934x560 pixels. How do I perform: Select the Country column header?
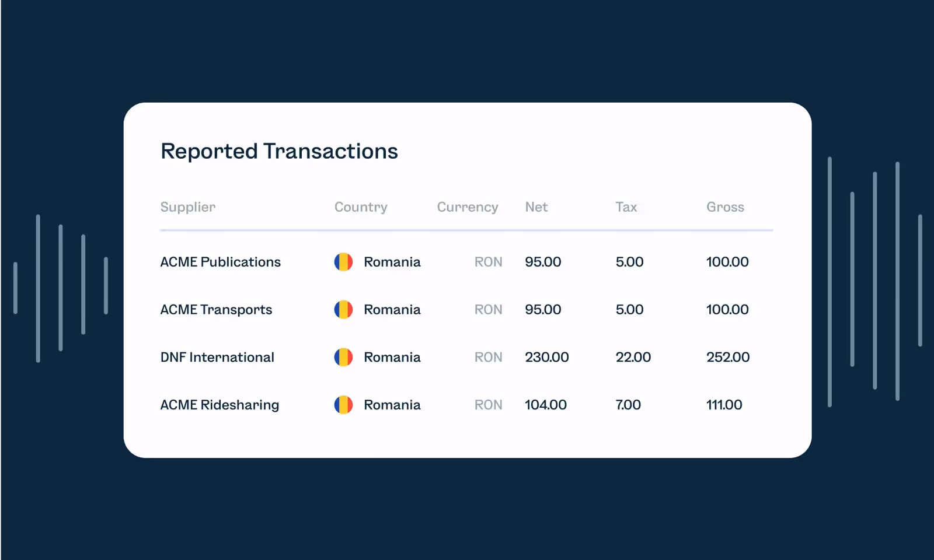pyautogui.click(x=360, y=207)
